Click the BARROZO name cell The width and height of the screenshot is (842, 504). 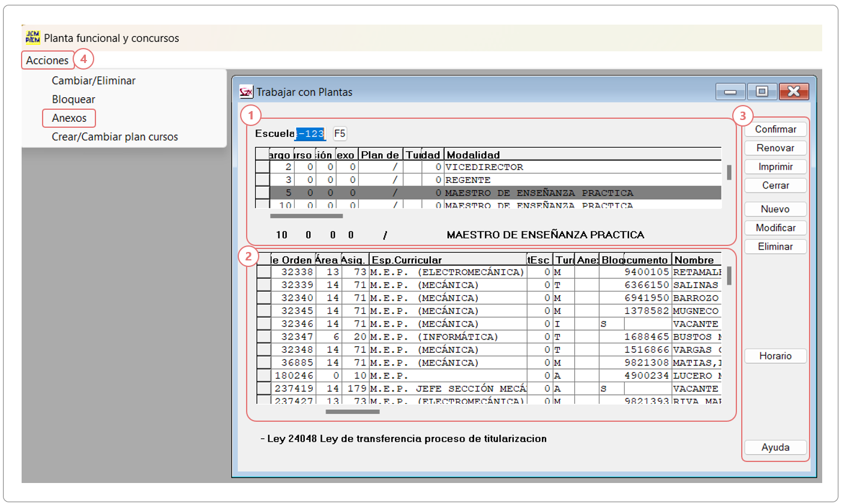point(696,298)
